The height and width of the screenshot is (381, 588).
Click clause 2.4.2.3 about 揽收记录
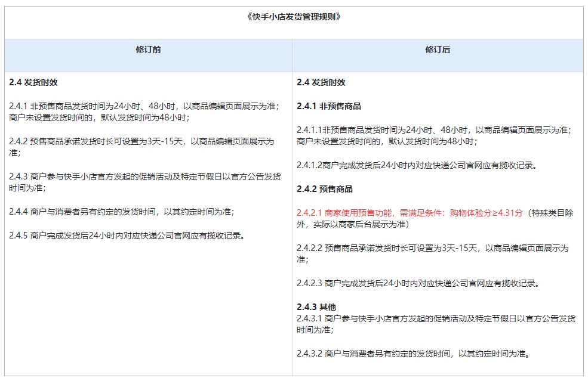pyautogui.click(x=418, y=283)
